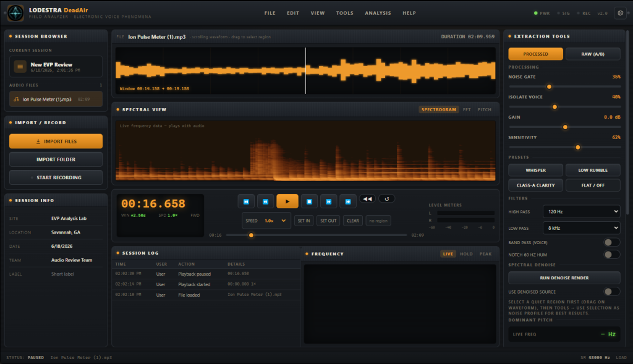Adjust the Isolate Voice slider handle
This screenshot has height=364, width=633.
(x=554, y=107)
